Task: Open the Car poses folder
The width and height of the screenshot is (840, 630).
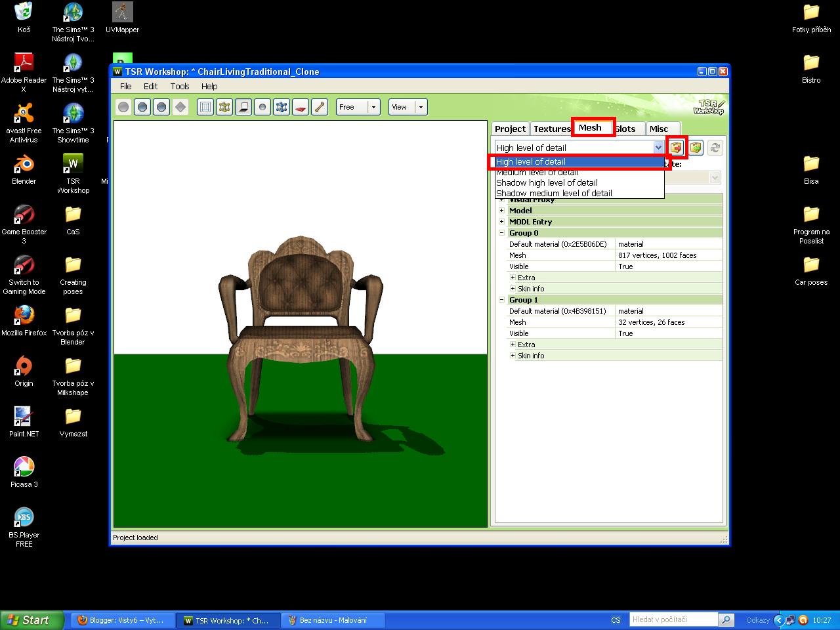Action: click(x=811, y=270)
